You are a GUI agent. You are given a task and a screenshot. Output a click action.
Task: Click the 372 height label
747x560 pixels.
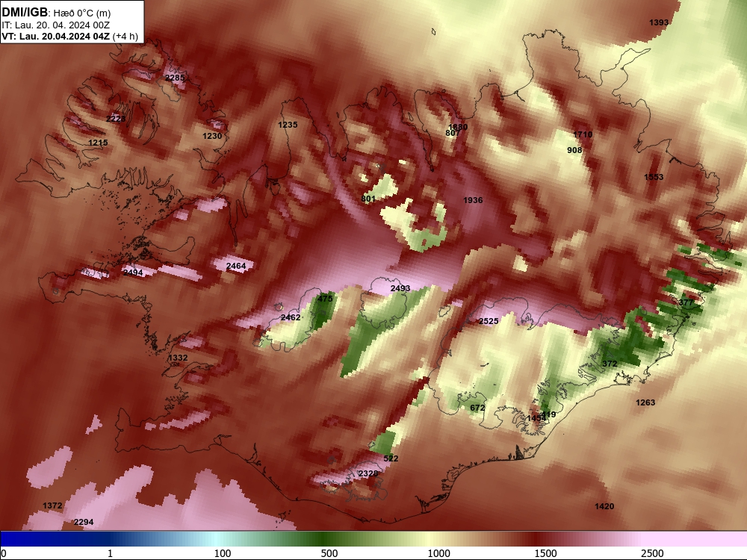(x=610, y=364)
